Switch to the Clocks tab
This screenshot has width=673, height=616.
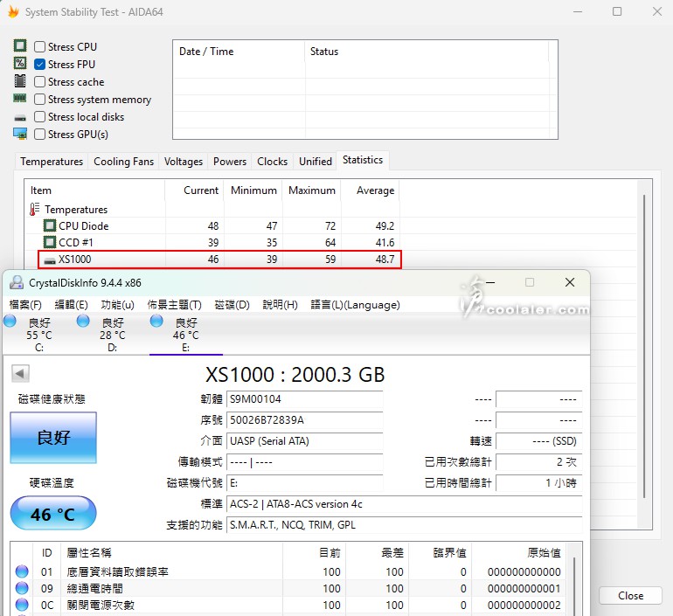[272, 162]
